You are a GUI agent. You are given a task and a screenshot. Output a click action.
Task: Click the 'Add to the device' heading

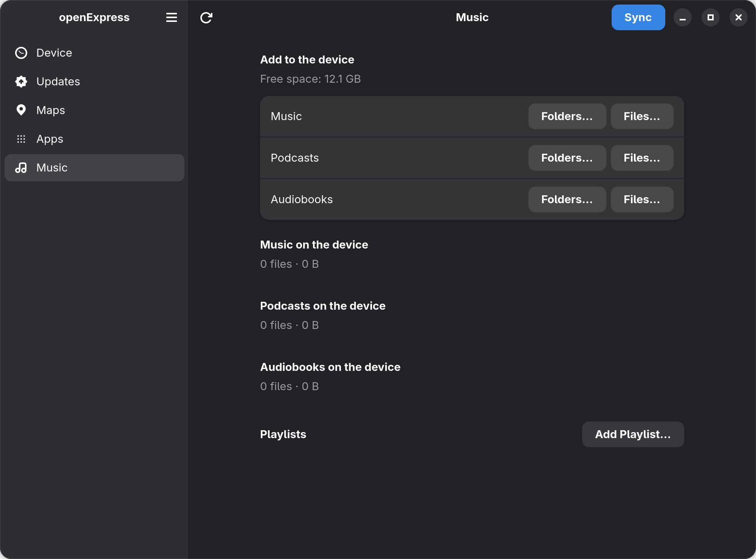click(x=307, y=60)
